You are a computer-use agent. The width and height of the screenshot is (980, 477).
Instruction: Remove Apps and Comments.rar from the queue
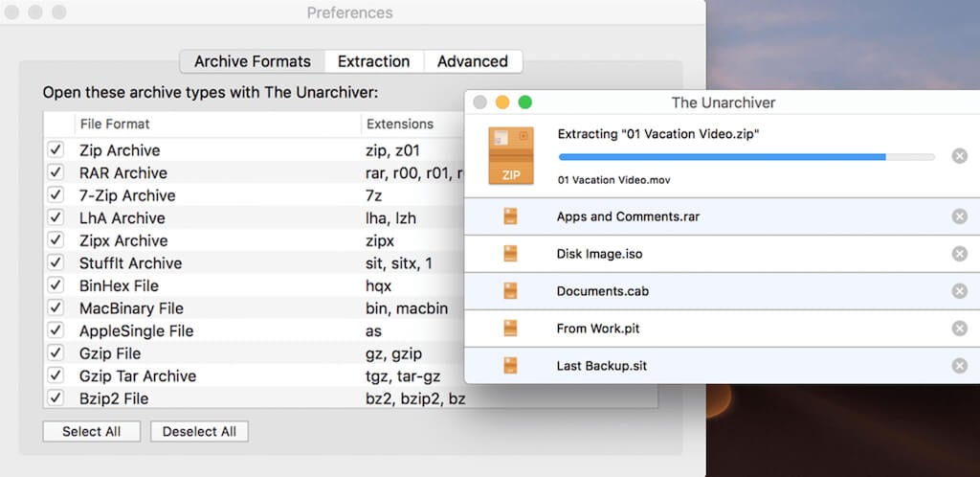point(959,216)
